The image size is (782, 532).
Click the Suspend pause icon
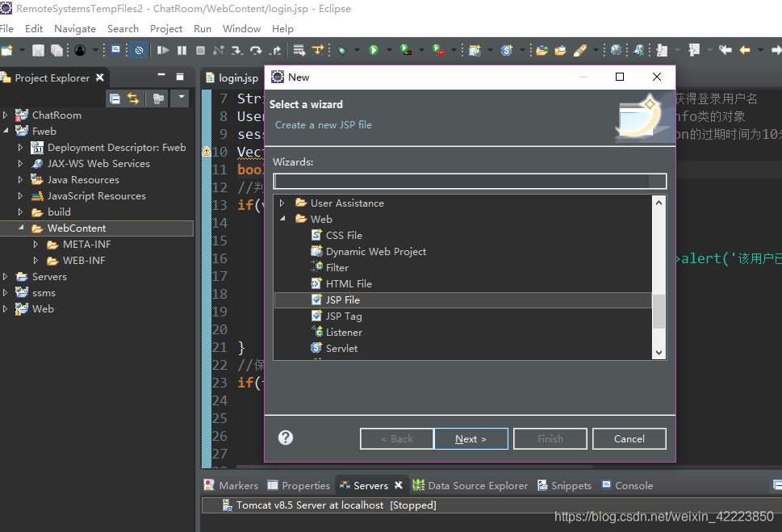(182, 50)
